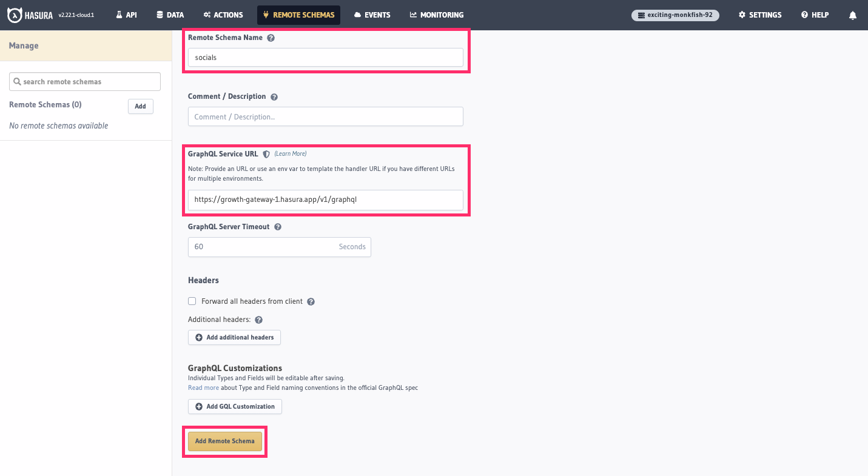868x476 pixels.
Task: Click the help icon next to Comment / Description
Action: tap(274, 96)
